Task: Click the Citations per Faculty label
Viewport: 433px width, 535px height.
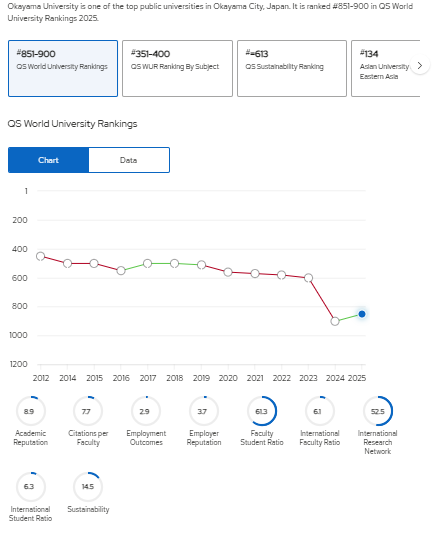Action: click(88, 438)
